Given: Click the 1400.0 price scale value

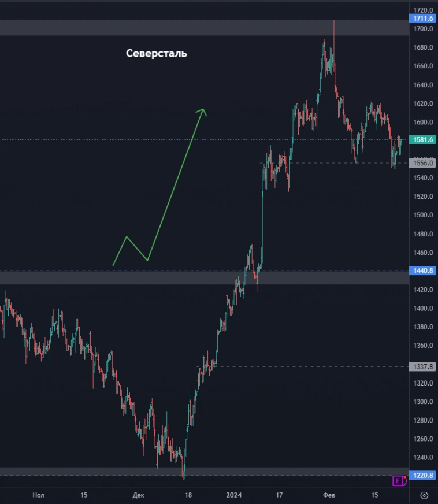Looking at the screenshot, I should click(423, 308).
